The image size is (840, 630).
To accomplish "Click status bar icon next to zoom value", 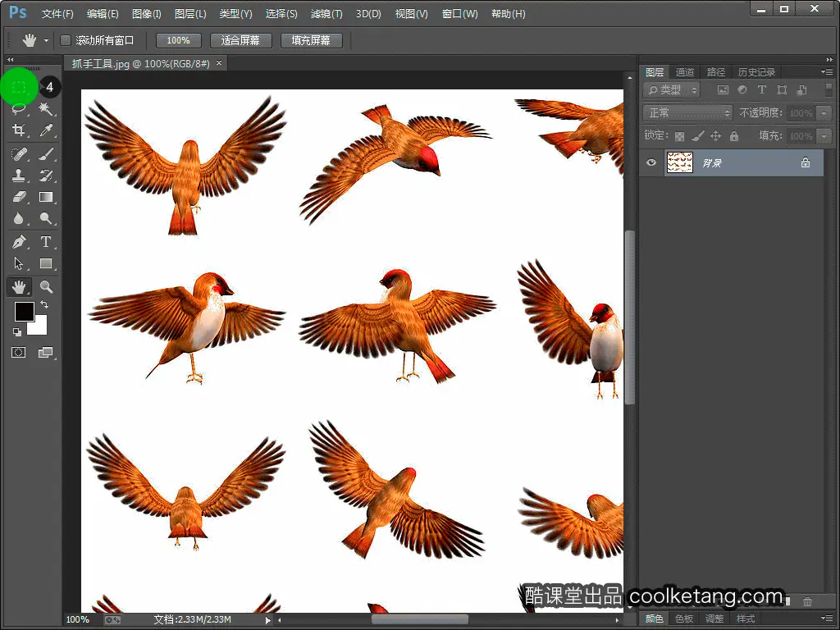I will pyautogui.click(x=112, y=620).
